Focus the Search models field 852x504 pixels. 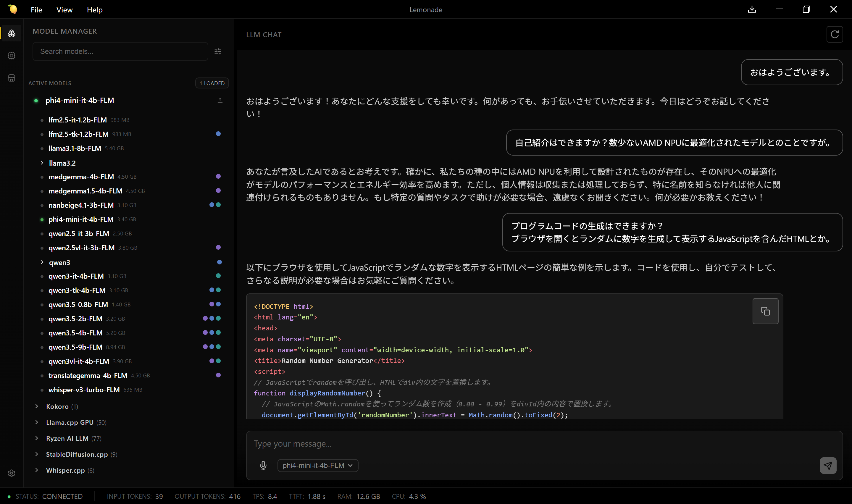[x=120, y=51]
